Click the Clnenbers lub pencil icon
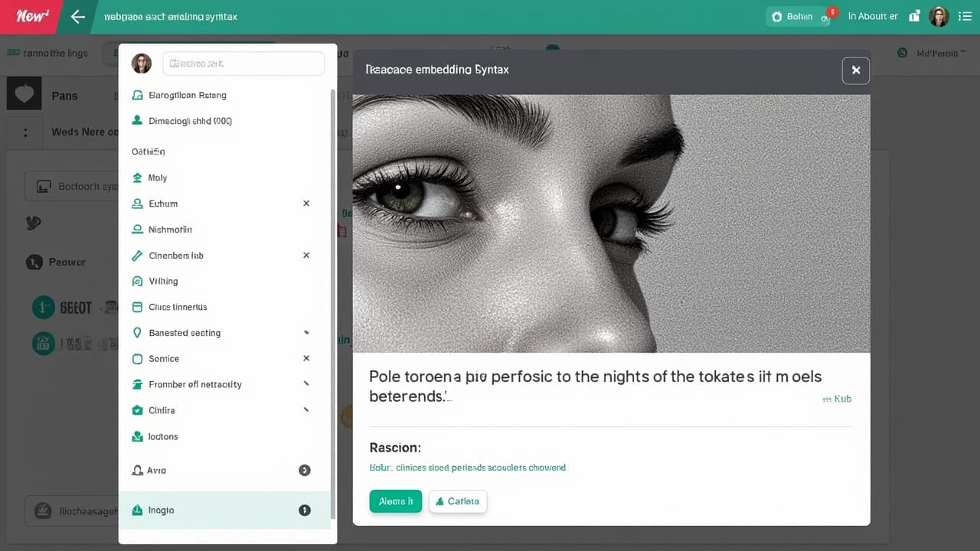Screen dimensions: 980x551 (137, 256)
